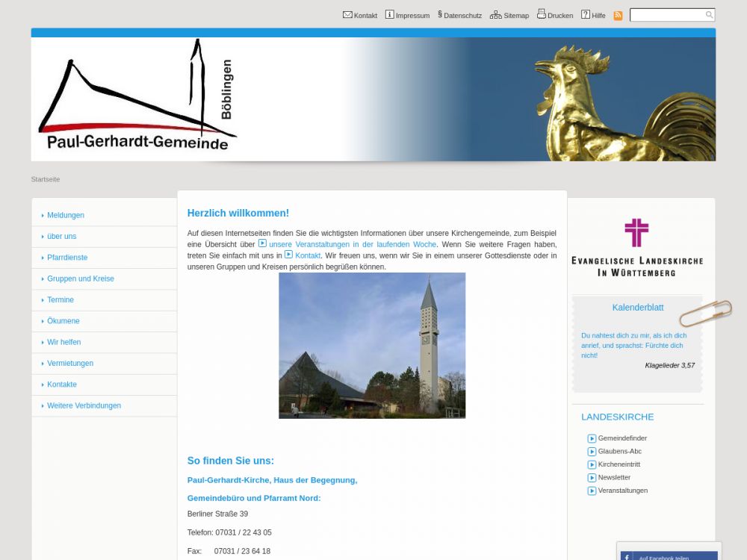The image size is (747, 560).
Task: Click the church tower photo
Action: pyautogui.click(x=372, y=345)
